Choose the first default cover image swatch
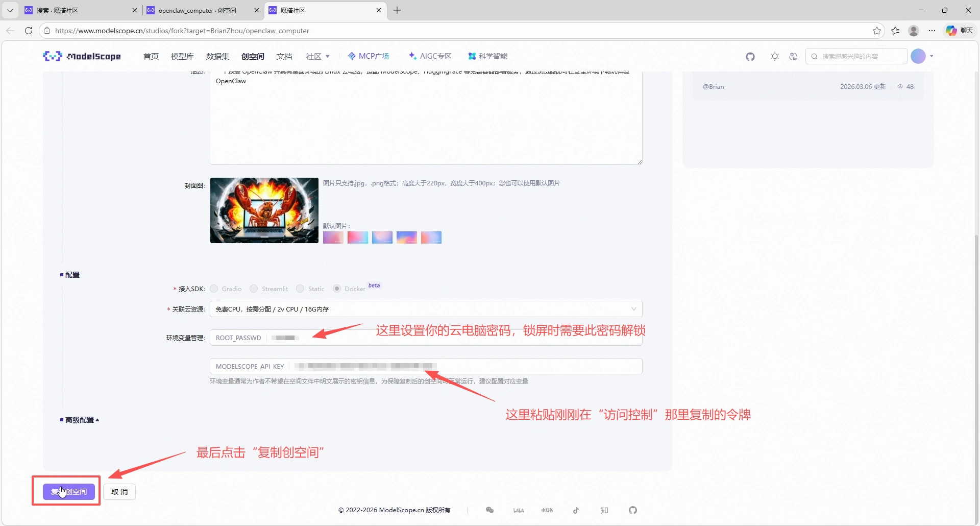Screen dimensions: 980x526 pos(333,237)
